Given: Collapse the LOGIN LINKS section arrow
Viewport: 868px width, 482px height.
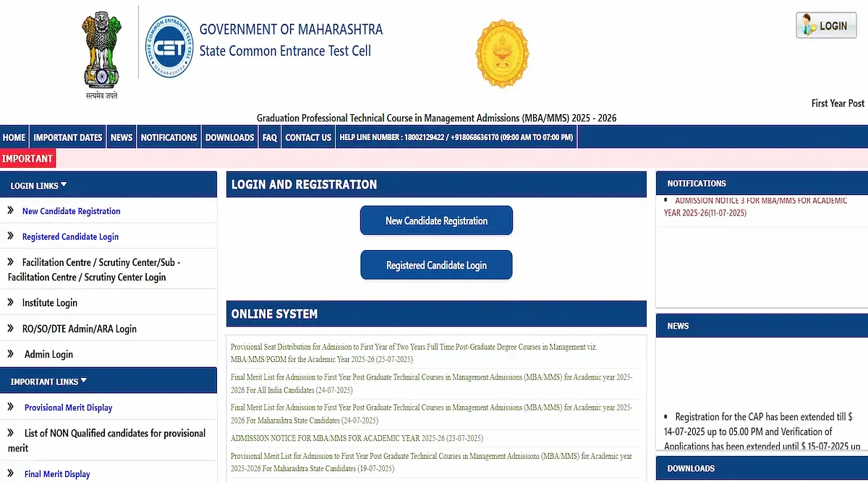Looking at the screenshot, I should 64,185.
